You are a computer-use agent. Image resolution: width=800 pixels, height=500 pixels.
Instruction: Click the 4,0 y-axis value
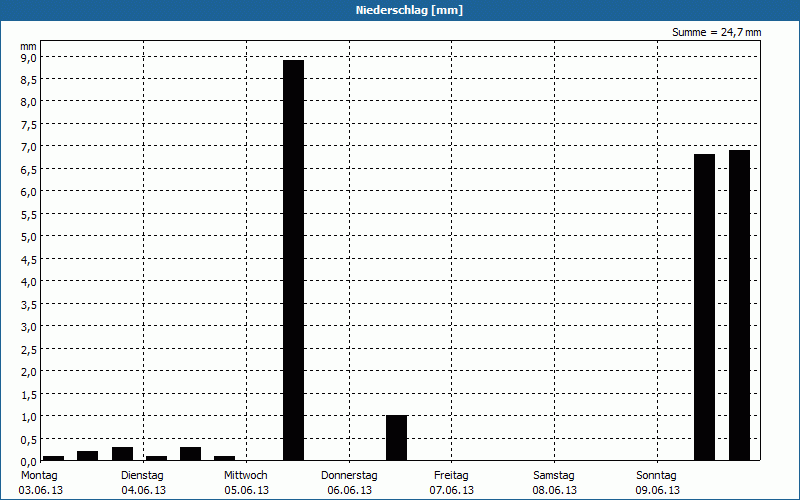[29, 282]
